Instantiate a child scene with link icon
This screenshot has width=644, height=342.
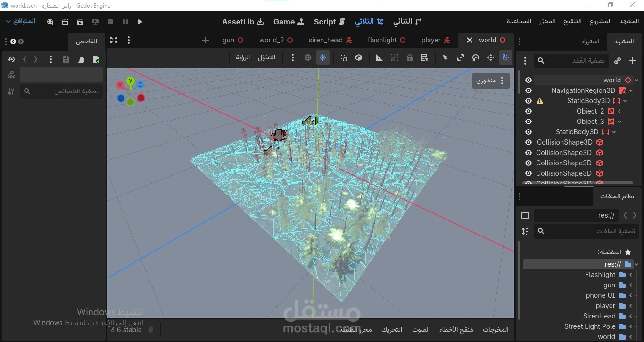[618, 61]
